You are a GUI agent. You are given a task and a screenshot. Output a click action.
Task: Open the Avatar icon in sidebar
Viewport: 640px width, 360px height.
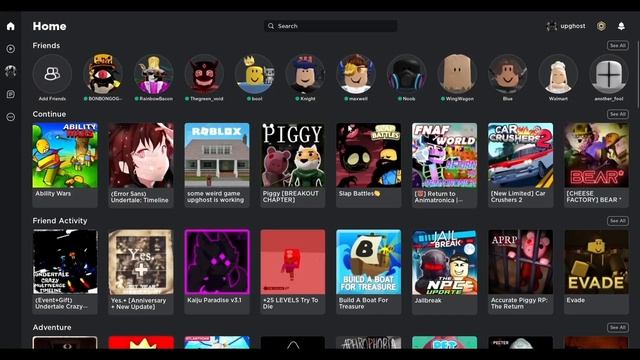tap(11, 71)
